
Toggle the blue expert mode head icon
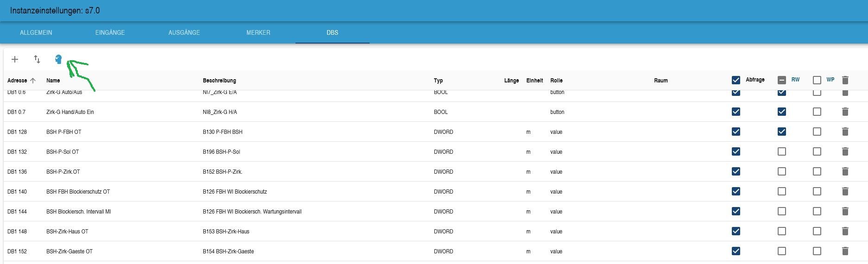click(x=58, y=59)
